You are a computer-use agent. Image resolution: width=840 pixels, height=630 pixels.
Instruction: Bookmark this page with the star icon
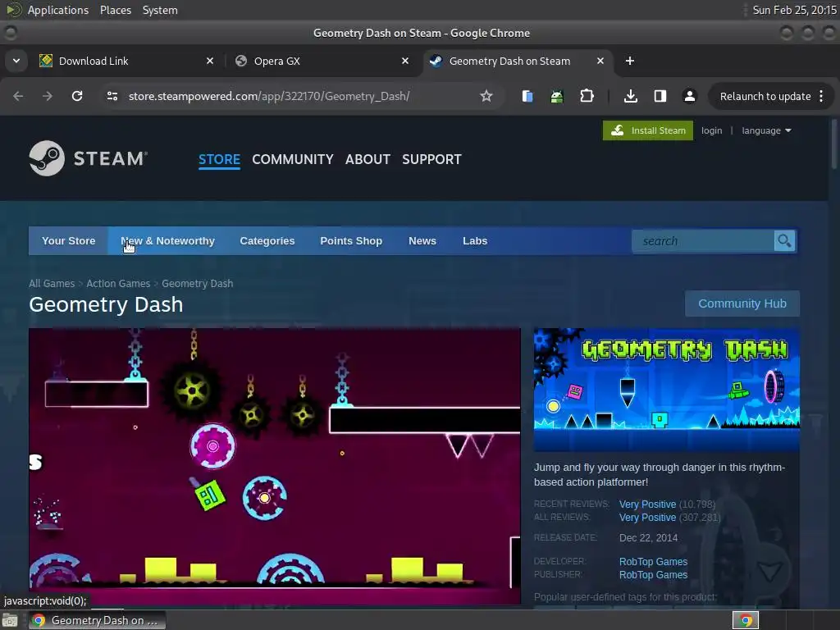[x=486, y=96]
